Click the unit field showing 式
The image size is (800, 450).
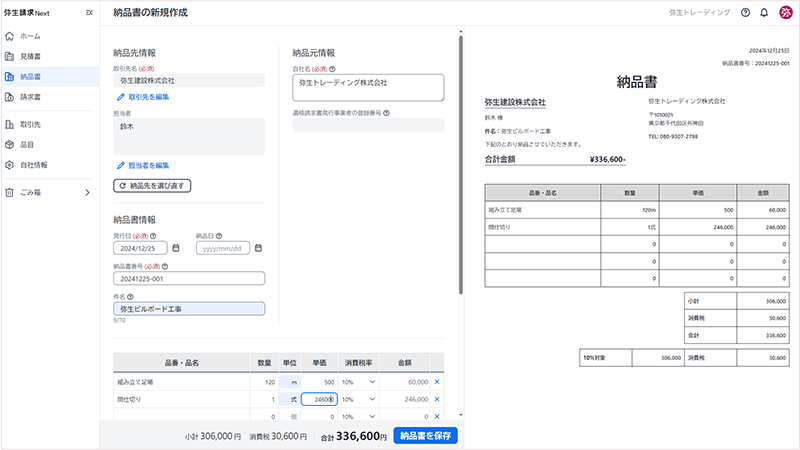coord(289,399)
